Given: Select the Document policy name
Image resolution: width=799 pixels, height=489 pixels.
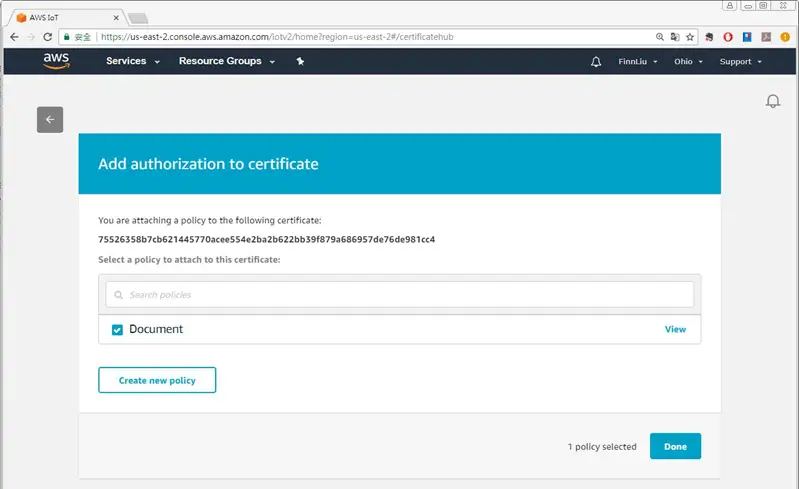Looking at the screenshot, I should pos(156,329).
